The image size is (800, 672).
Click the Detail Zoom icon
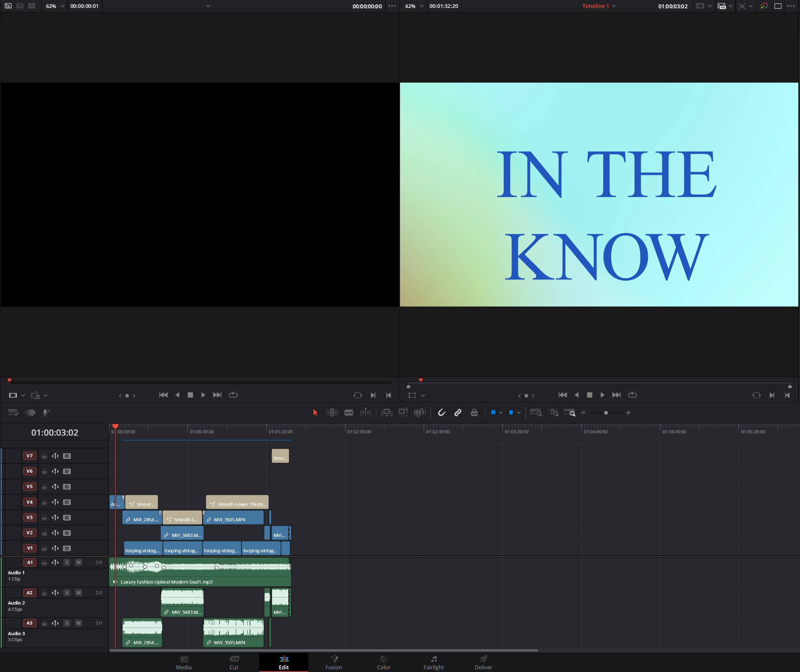(x=553, y=412)
